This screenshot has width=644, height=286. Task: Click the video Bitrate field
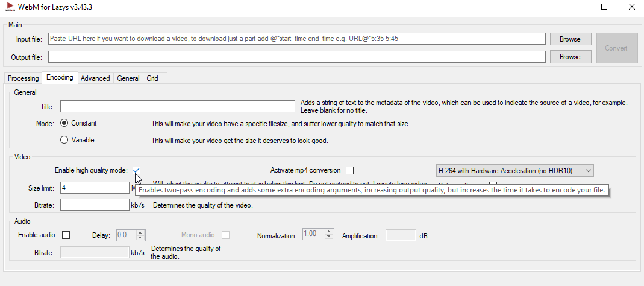pyautogui.click(x=95, y=205)
